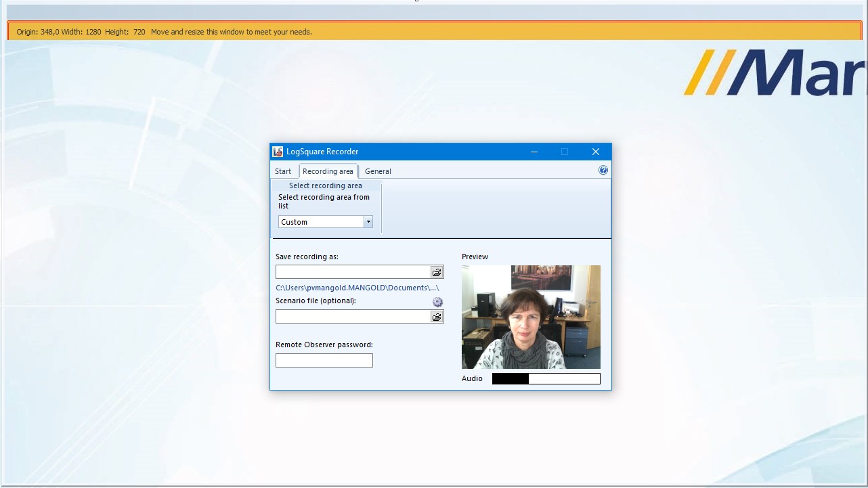Click into the Remote Observer password field
Screen dimensions: 868x488
click(x=324, y=361)
